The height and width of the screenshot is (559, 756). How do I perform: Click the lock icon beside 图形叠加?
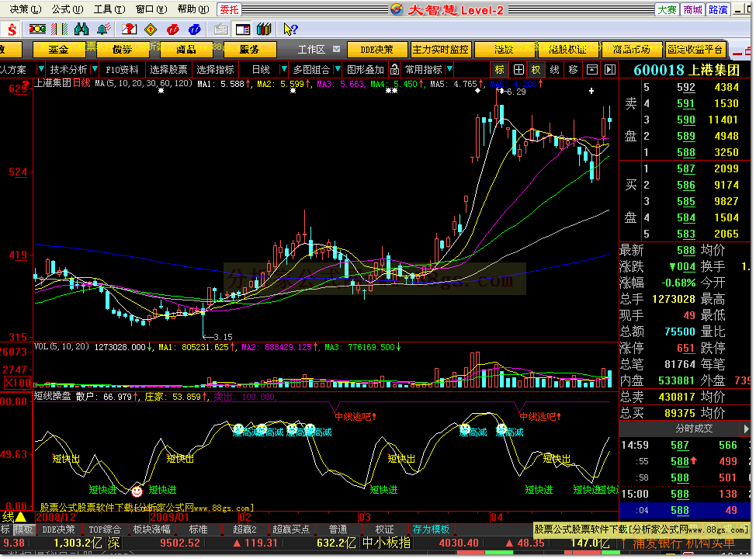(394, 70)
